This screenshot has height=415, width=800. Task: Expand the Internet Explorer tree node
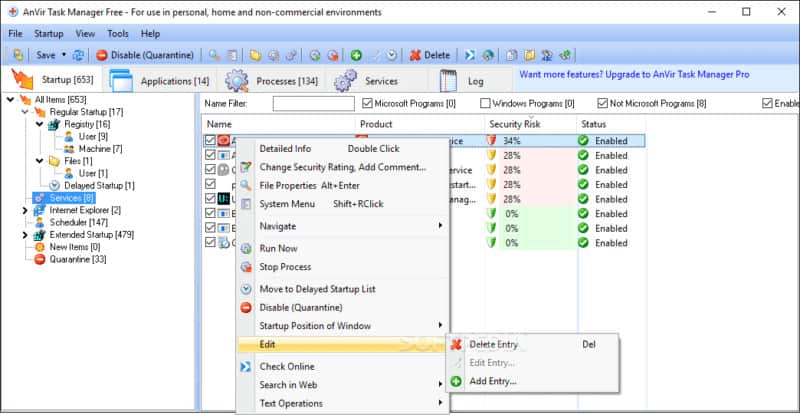pyautogui.click(x=25, y=210)
